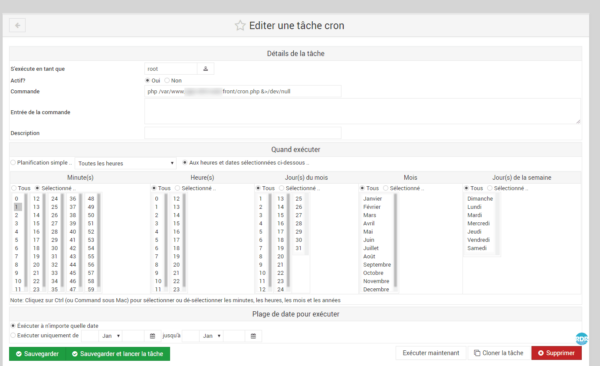Select Lundi in the weekday list
The height and width of the screenshot is (366, 600).
click(x=474, y=207)
